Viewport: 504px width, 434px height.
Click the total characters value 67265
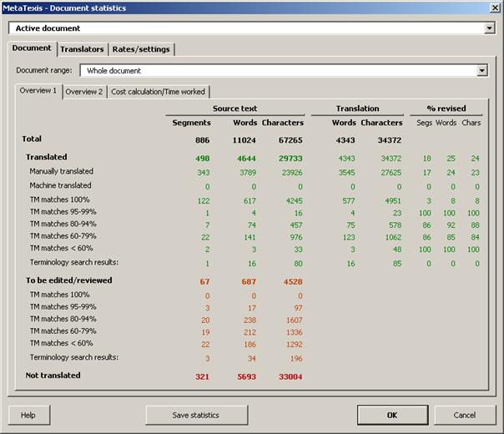click(290, 140)
